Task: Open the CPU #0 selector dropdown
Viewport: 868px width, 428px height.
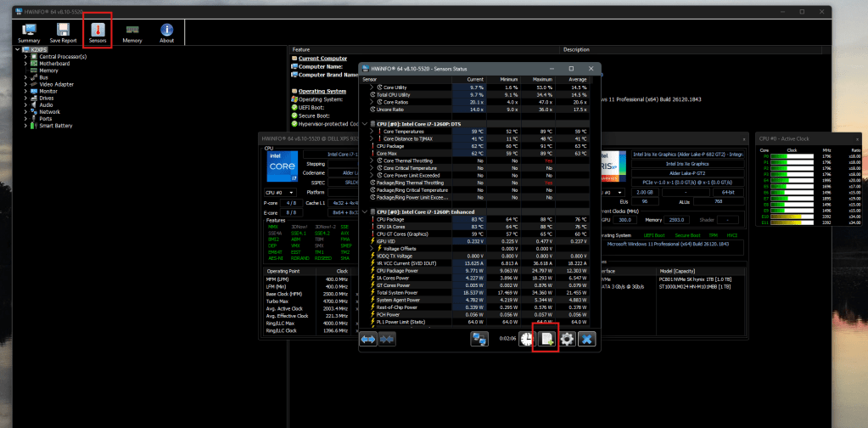Action: (282, 193)
